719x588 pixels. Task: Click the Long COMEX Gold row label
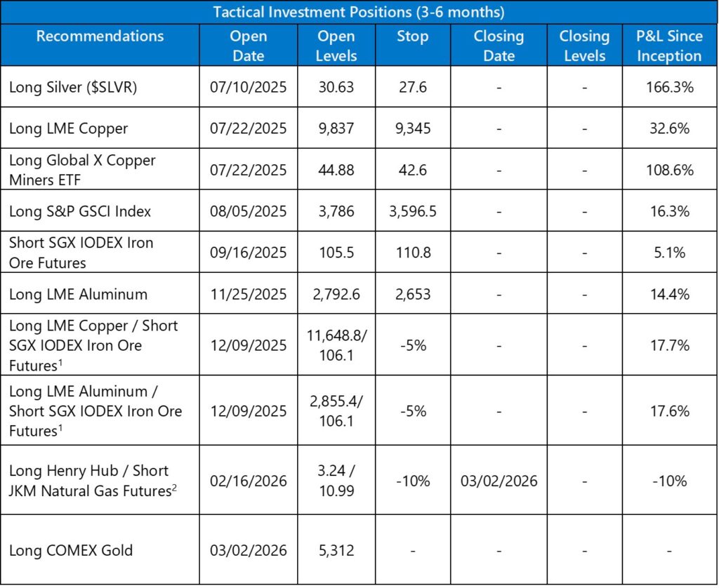(x=70, y=550)
